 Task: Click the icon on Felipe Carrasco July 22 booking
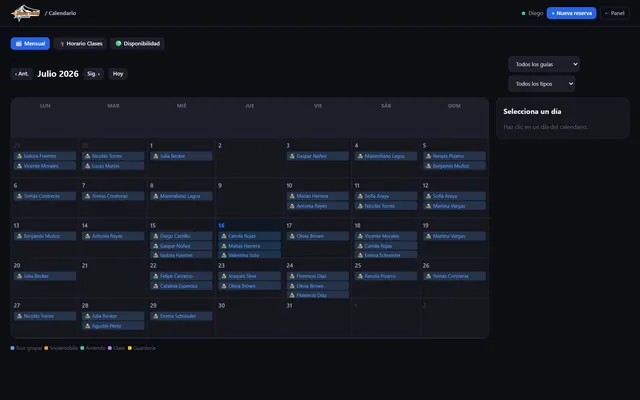click(x=156, y=276)
